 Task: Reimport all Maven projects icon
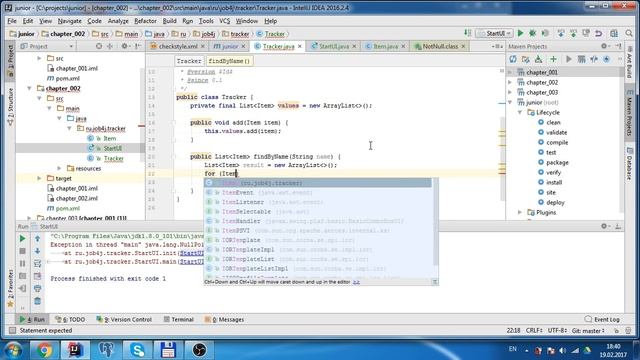pos(513,60)
